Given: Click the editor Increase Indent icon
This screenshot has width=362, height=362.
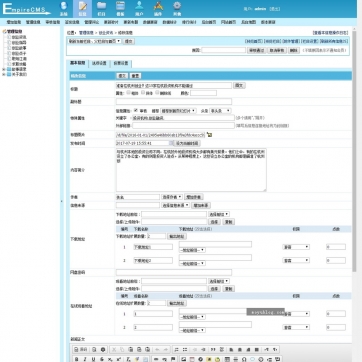Looking at the screenshot, I should pos(203,349).
